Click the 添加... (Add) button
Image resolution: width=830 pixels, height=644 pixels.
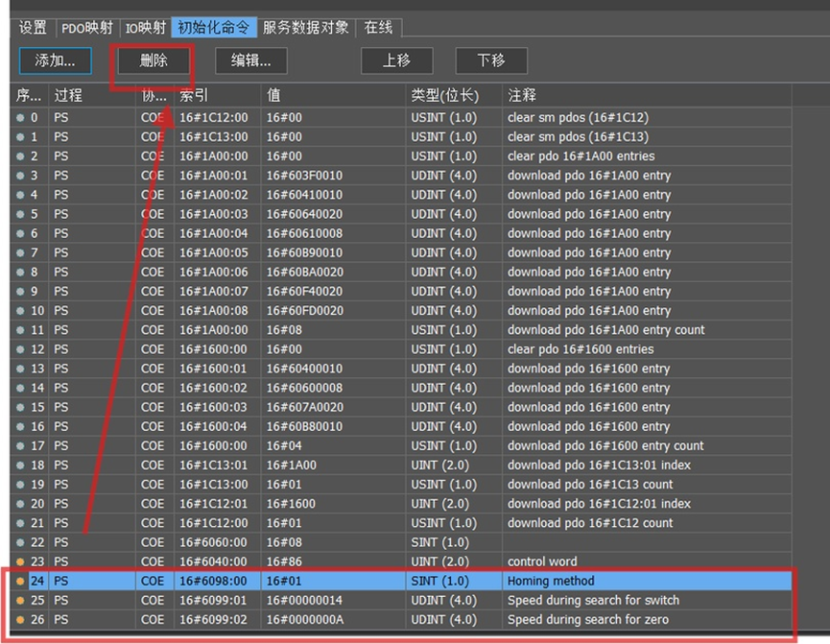point(55,60)
